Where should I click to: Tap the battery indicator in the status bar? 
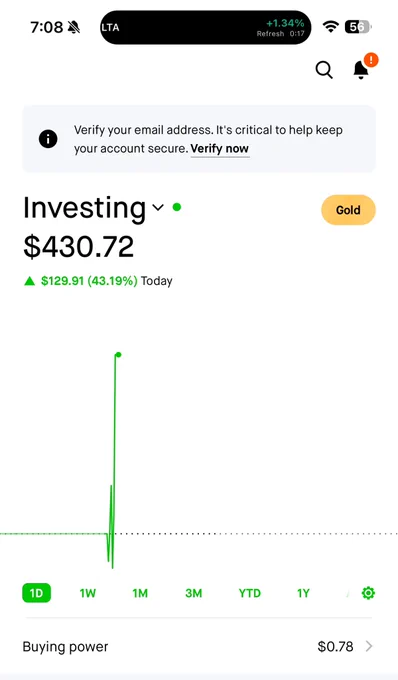point(358,27)
